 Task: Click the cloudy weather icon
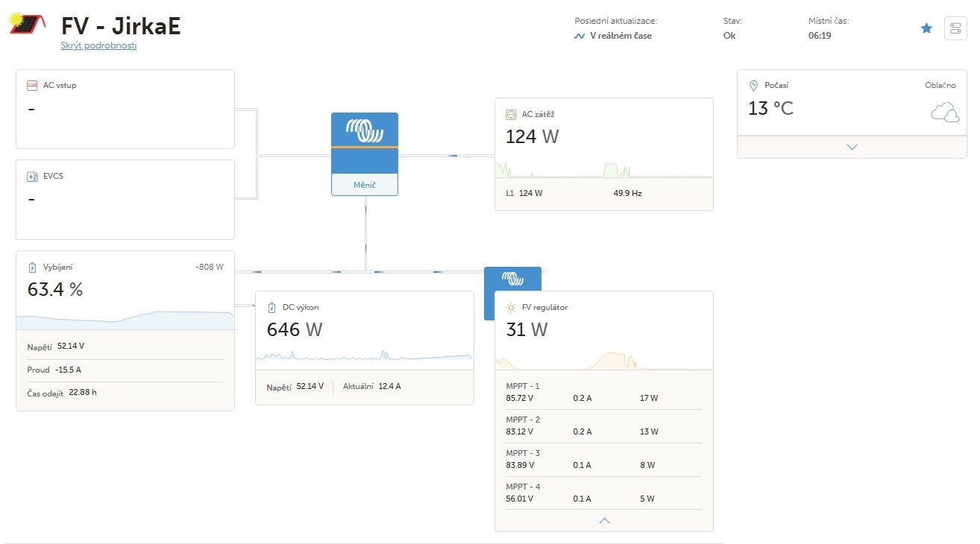point(944,113)
